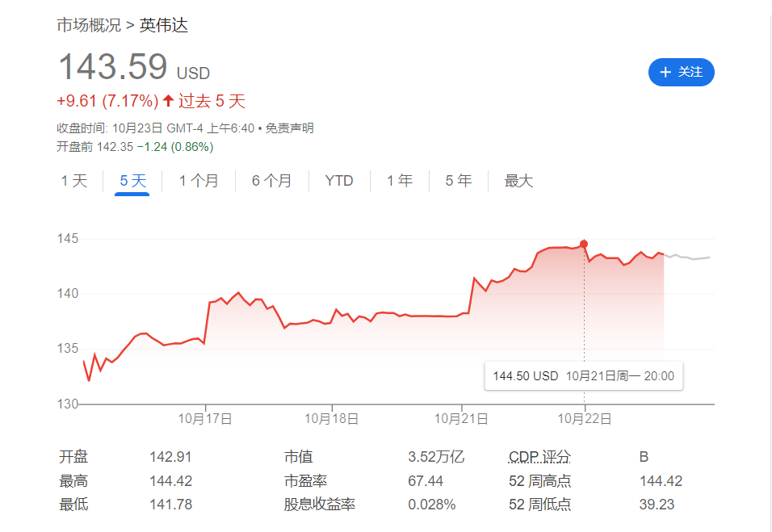Select the 5 天 time range tab
The image size is (772, 532).
132,181
